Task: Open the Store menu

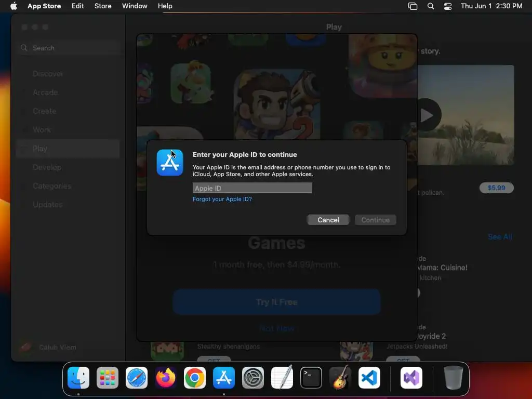Action: click(103, 6)
